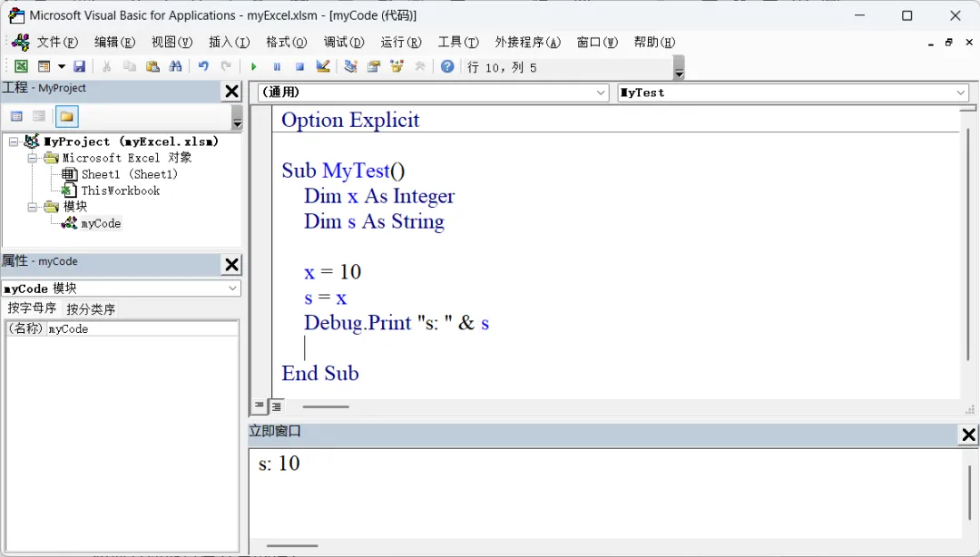Screen dimensions: 980x557
Task: Close the 立即窗口 panel
Action: (x=969, y=435)
